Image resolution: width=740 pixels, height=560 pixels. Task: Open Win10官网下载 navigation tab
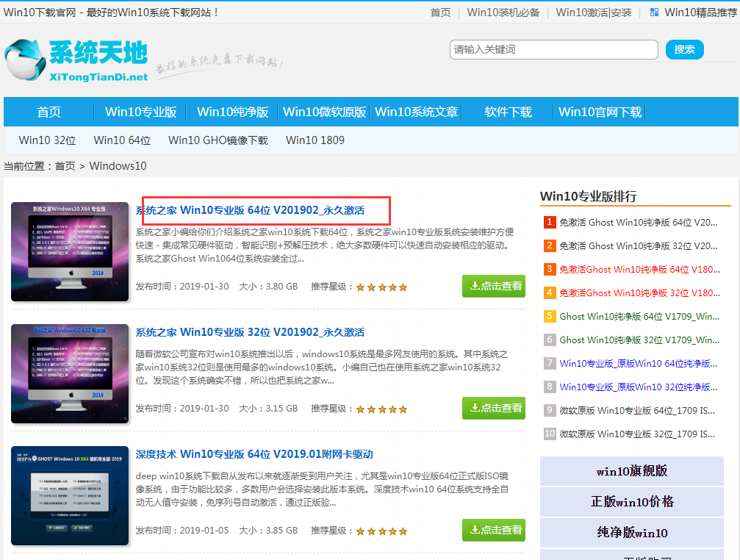[x=600, y=112]
